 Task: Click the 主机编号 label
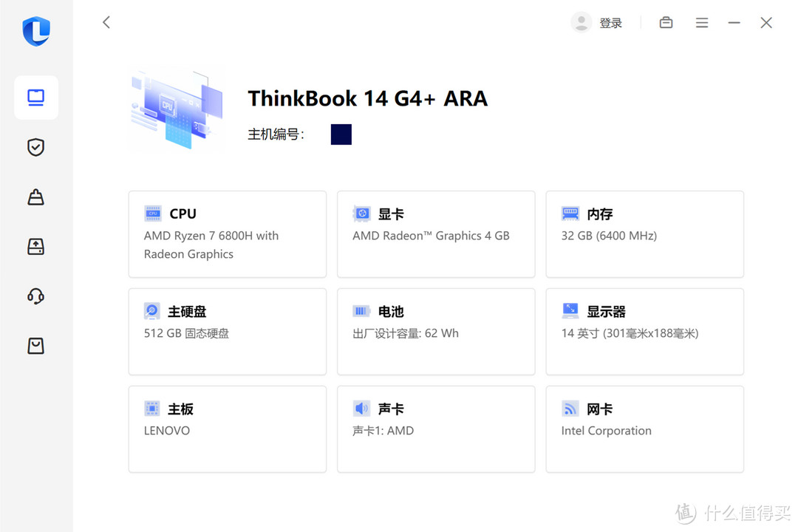point(276,134)
